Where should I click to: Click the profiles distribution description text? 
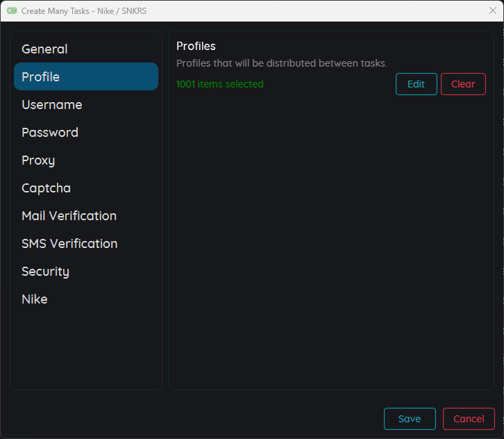(281, 63)
